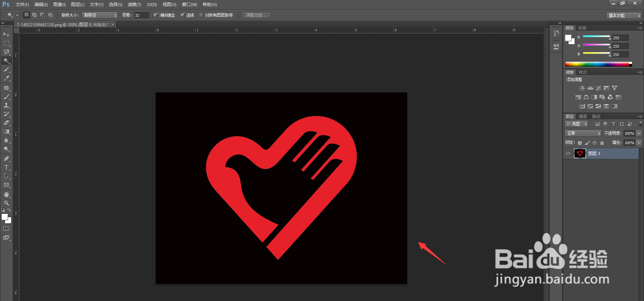Open the Color panel flyout menu
The height and width of the screenshot is (301, 644).
(x=640, y=28)
